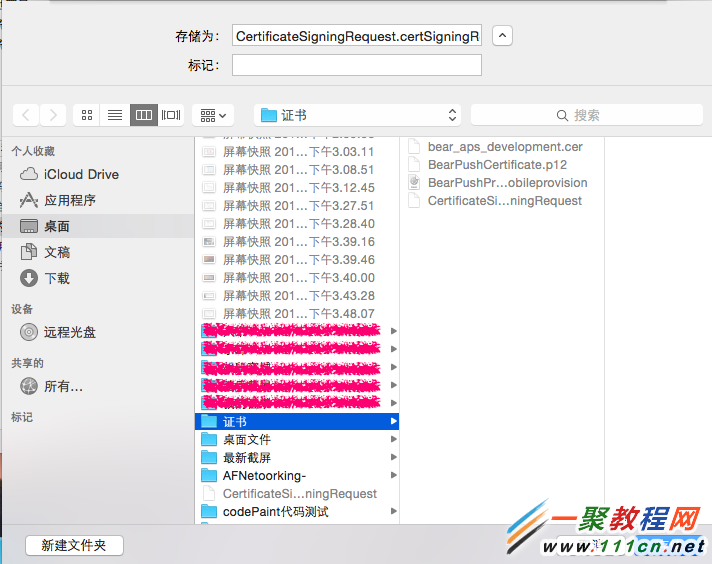712x564 pixels.
Task: Click the bear_aps_development.cer file icon
Action: (414, 146)
